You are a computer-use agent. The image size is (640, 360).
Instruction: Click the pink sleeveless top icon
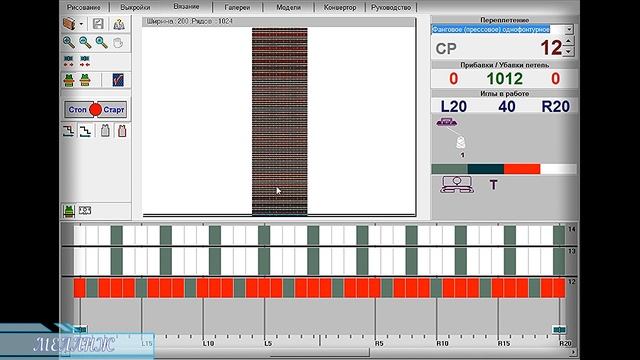tap(122, 131)
